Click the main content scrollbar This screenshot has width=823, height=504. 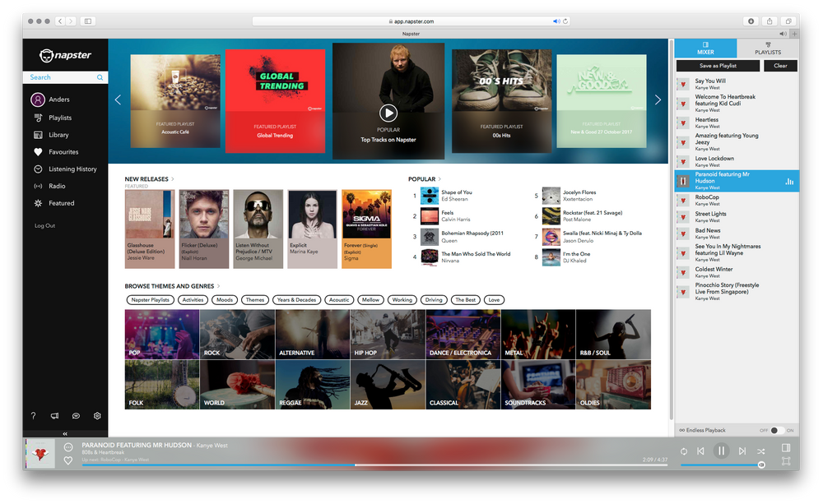tap(671, 231)
